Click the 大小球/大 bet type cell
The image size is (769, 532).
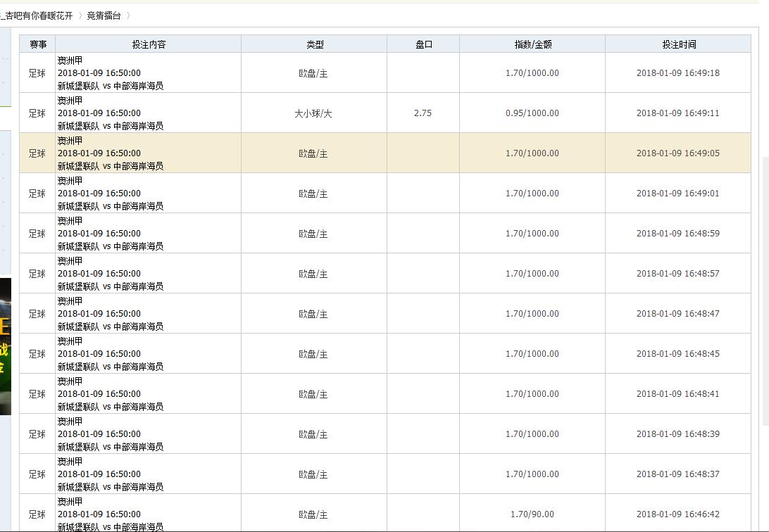pyautogui.click(x=313, y=113)
